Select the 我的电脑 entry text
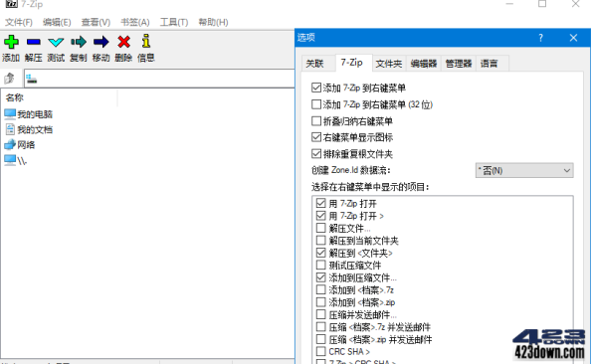The image size is (591, 364). 35,114
